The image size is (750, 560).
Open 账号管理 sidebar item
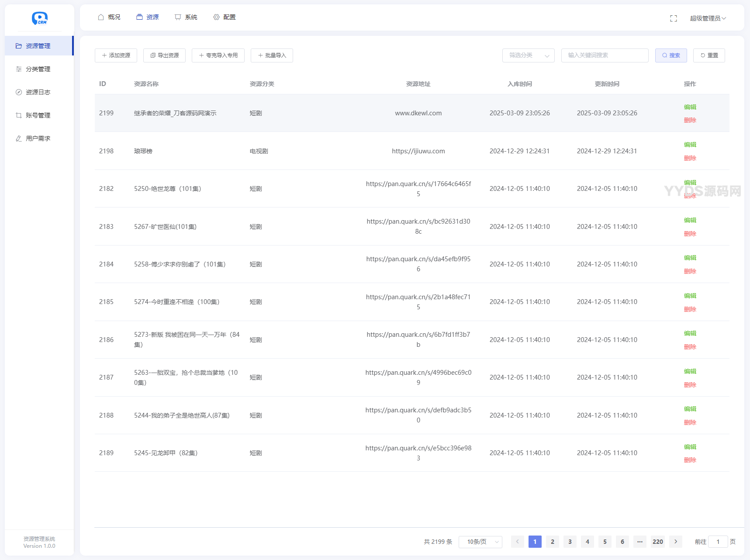pyautogui.click(x=38, y=115)
